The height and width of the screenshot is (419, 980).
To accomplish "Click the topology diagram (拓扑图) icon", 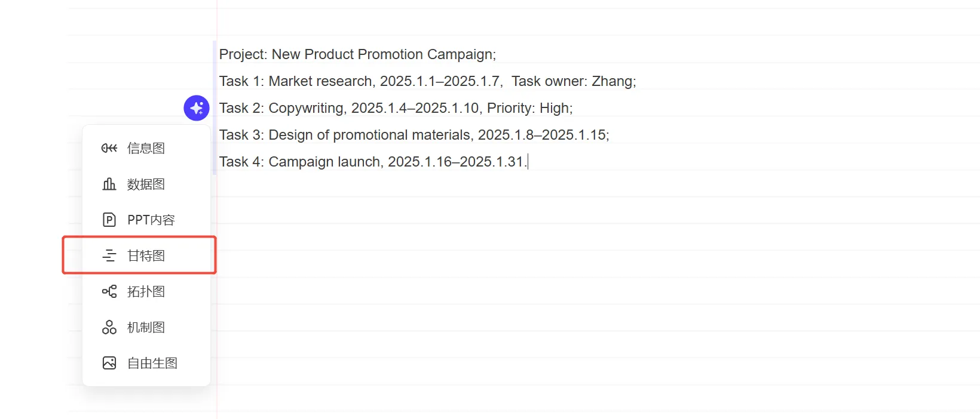I will click(x=109, y=291).
